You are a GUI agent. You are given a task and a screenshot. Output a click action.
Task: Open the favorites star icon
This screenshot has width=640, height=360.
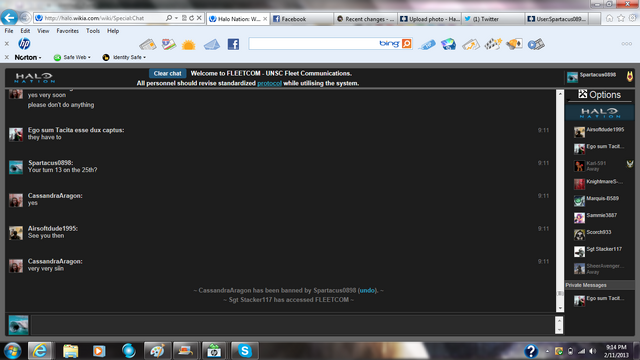621,18
